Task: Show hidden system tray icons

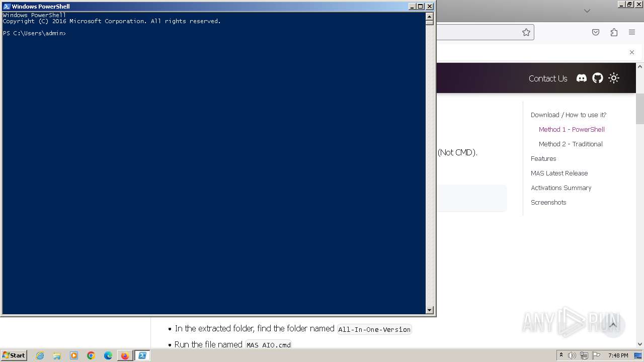Action: [561, 355]
